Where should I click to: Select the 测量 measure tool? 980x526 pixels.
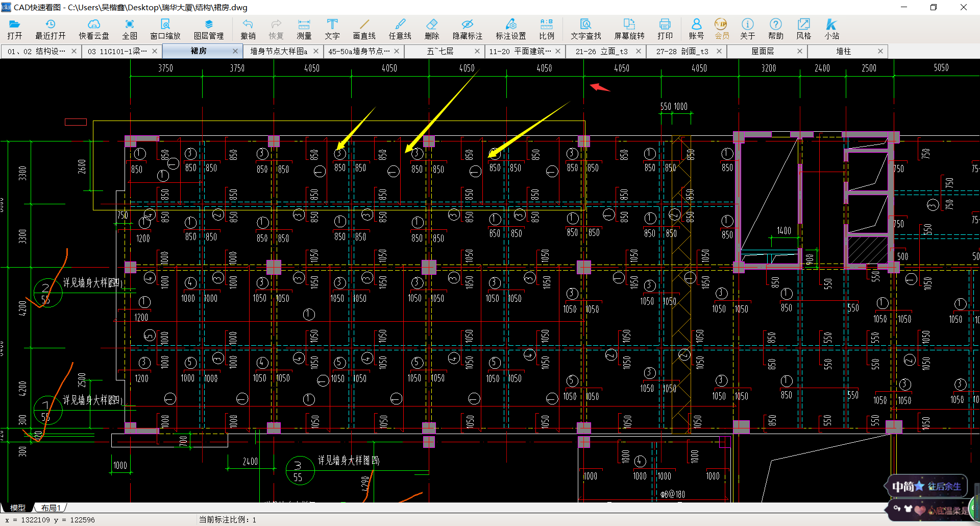(304, 29)
